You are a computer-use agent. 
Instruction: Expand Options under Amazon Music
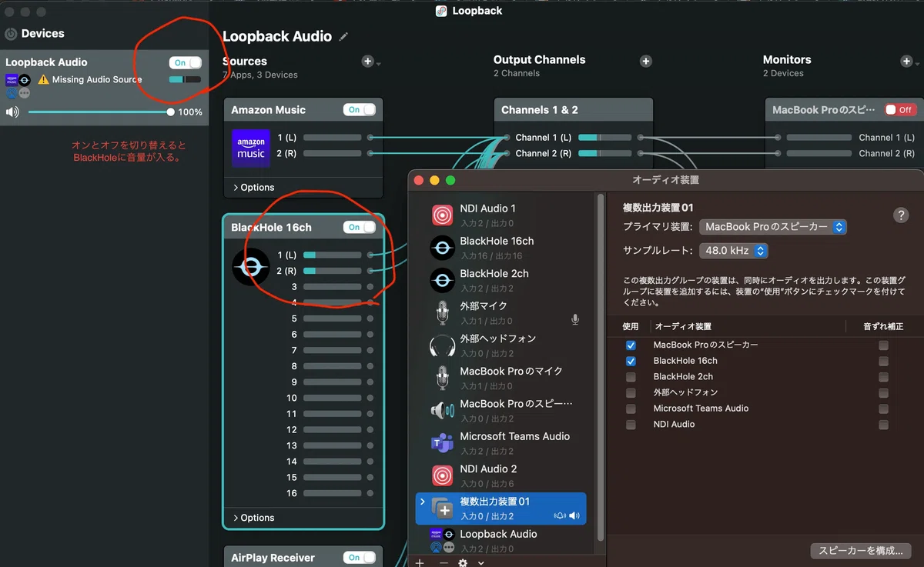click(x=253, y=188)
